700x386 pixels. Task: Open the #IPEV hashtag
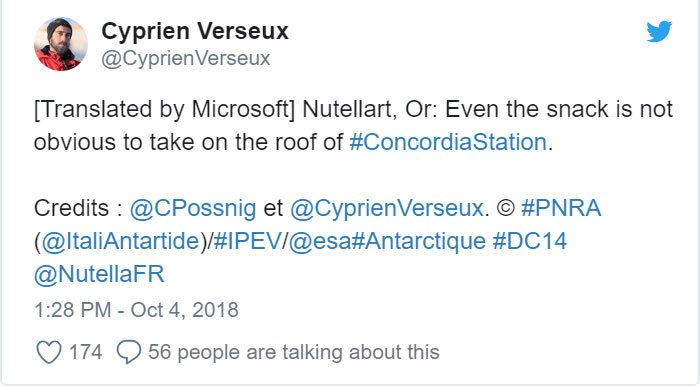coord(248,241)
